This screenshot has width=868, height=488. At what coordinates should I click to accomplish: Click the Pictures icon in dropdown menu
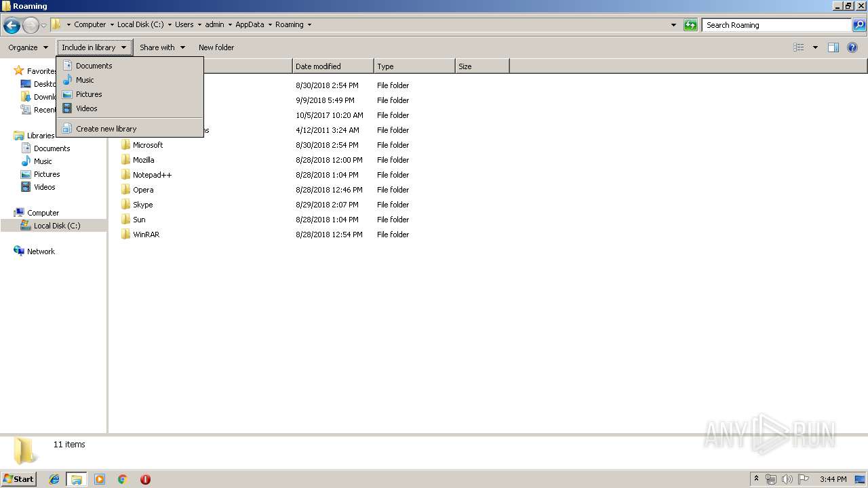[67, 94]
